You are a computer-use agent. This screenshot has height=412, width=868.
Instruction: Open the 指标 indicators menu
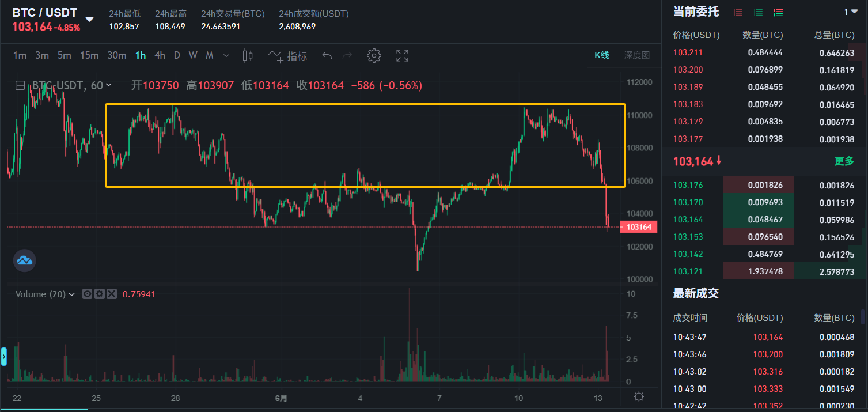(288, 56)
